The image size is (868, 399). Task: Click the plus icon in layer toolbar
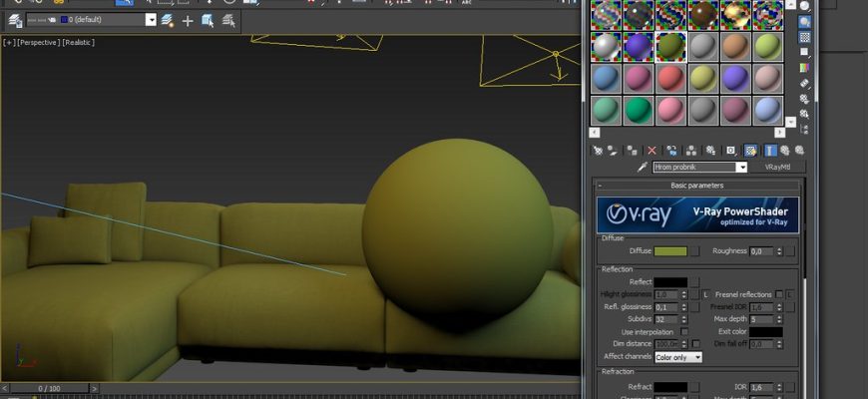tap(187, 20)
